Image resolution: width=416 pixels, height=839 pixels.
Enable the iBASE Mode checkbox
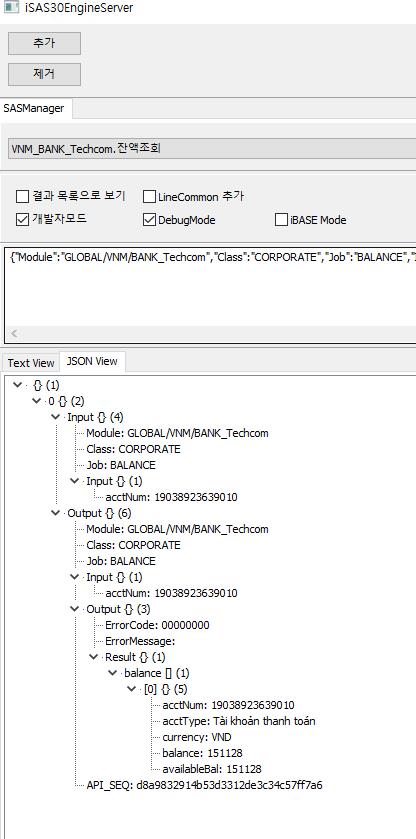pos(281,220)
